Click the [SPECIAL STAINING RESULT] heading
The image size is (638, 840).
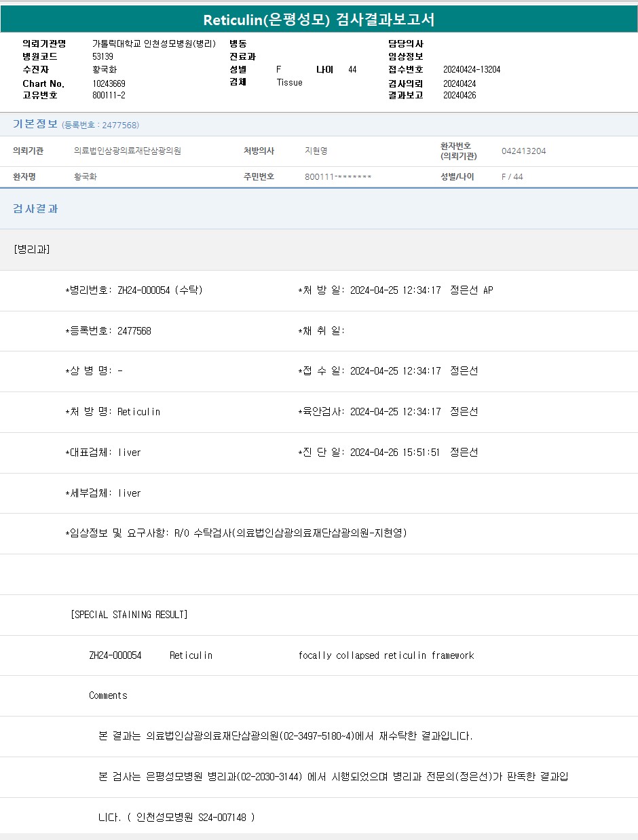point(129,615)
